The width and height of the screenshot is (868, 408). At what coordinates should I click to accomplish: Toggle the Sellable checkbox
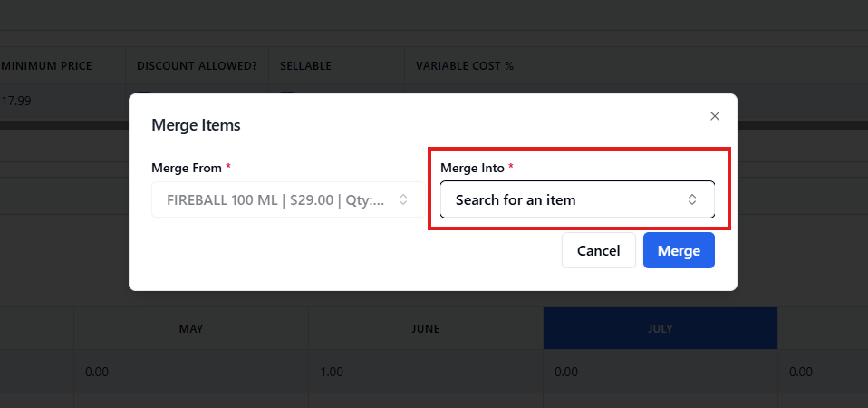click(x=286, y=95)
